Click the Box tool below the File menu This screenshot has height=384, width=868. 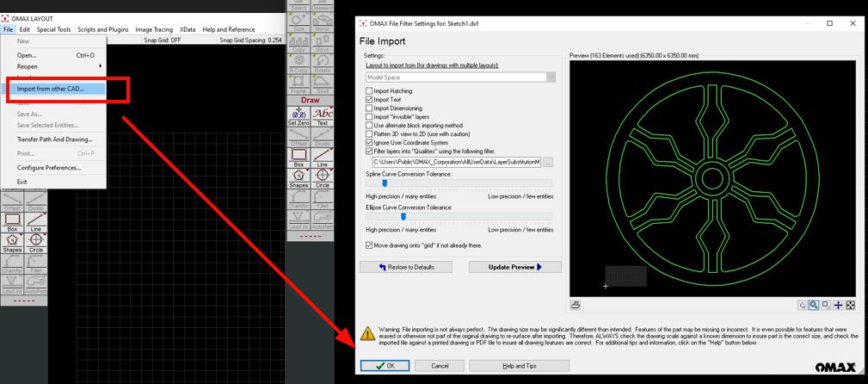12,222
